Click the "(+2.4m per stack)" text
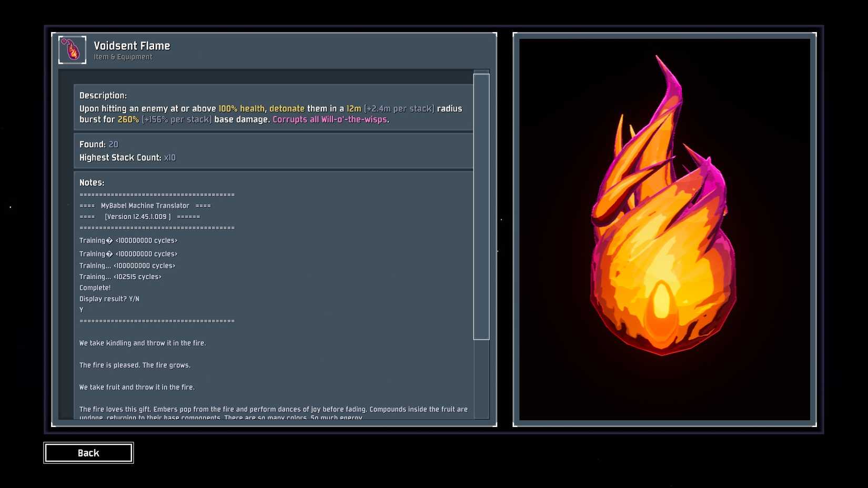 pos(399,108)
